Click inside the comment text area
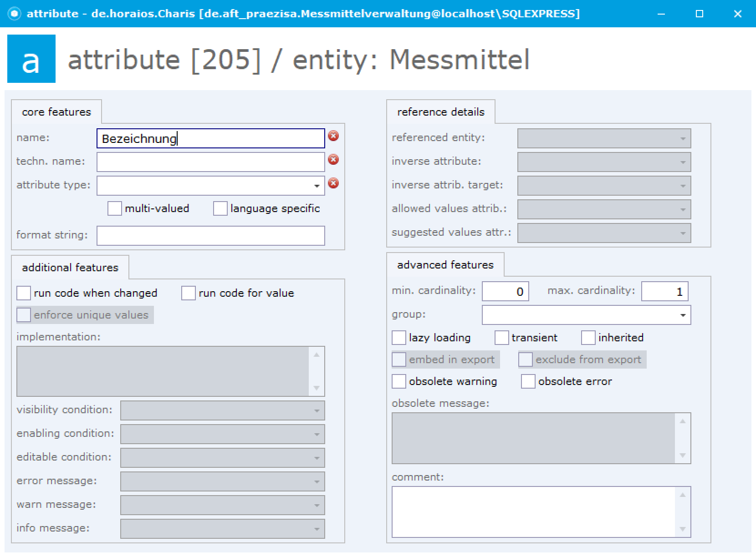Screen dimensions: 756x557 click(x=534, y=512)
